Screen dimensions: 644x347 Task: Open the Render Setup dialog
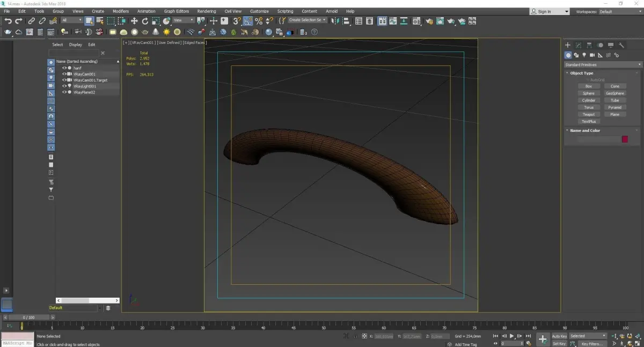coord(429,21)
